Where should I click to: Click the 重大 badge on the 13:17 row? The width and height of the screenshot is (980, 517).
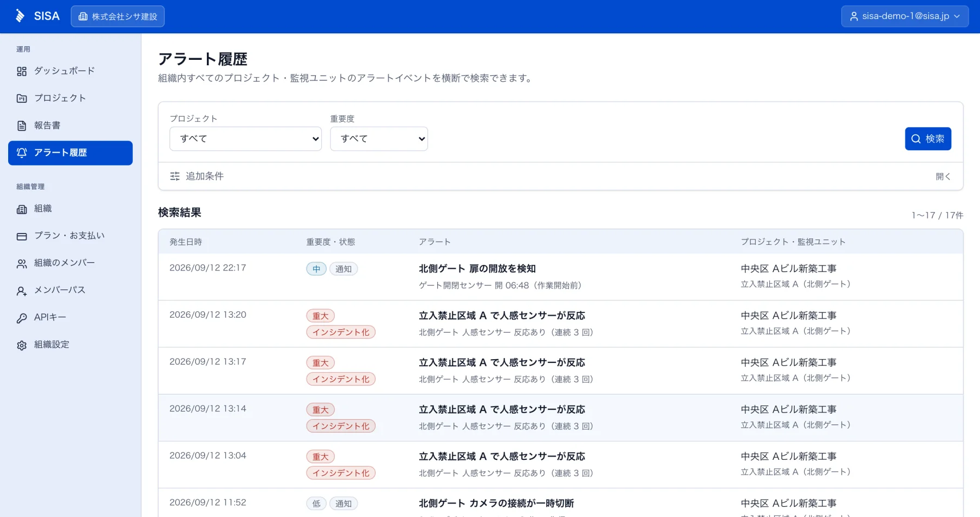321,363
